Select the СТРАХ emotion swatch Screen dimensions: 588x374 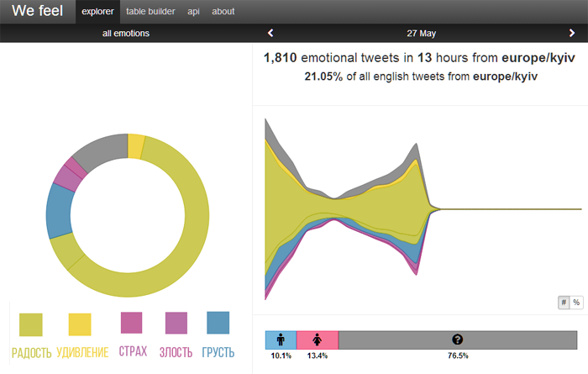(x=132, y=324)
